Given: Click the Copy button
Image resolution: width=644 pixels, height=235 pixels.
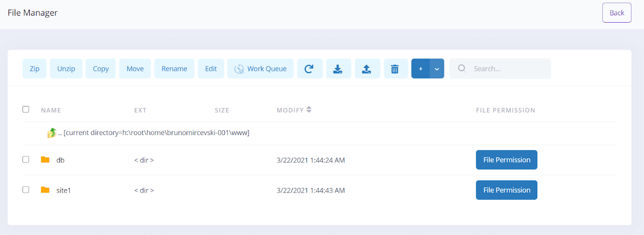Looking at the screenshot, I should tap(101, 69).
